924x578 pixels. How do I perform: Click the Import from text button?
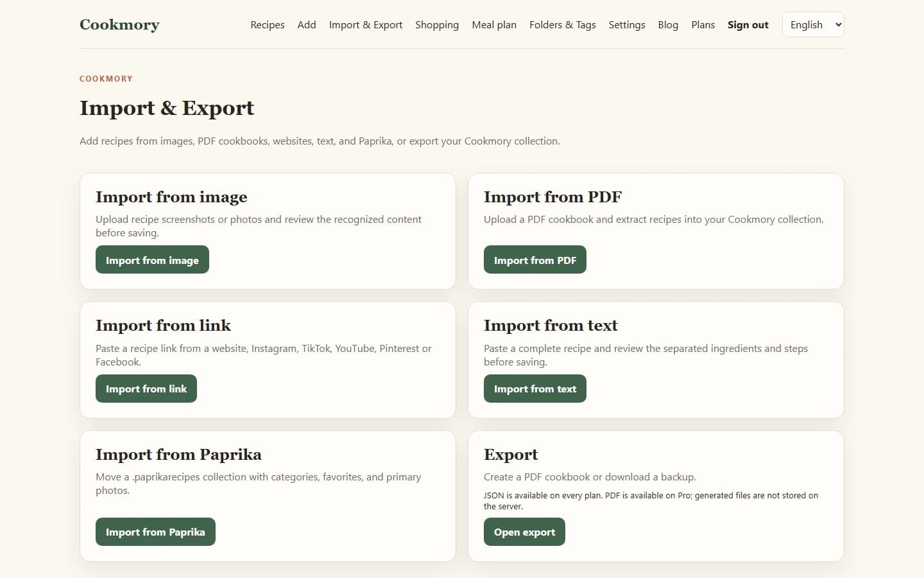point(535,389)
